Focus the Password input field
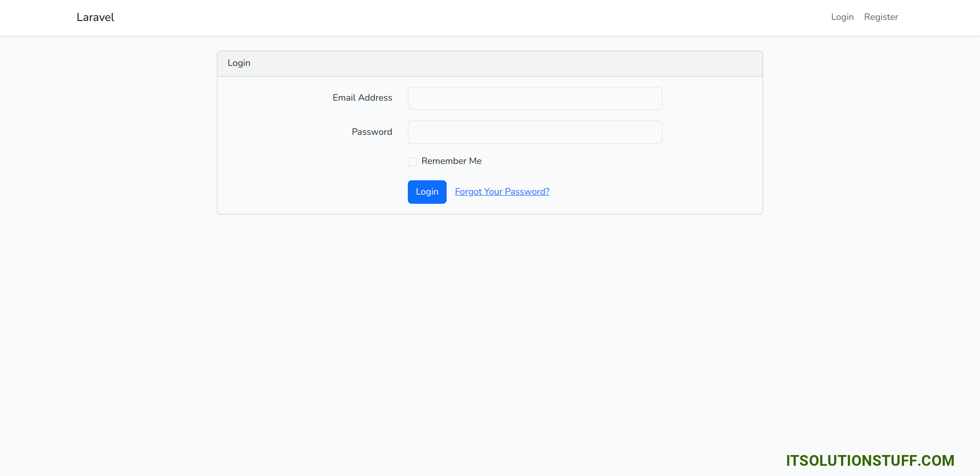Viewport: 980px width, 476px height. pyautogui.click(x=534, y=132)
